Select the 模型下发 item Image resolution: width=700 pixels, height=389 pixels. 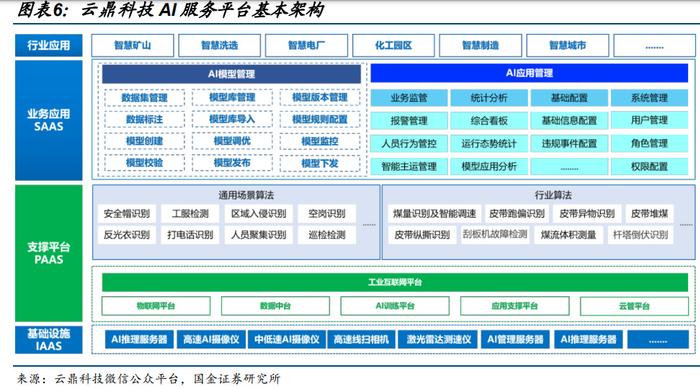(320, 163)
